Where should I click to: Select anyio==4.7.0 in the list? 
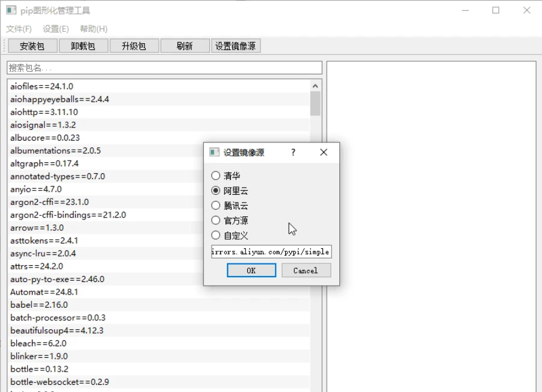105,189
